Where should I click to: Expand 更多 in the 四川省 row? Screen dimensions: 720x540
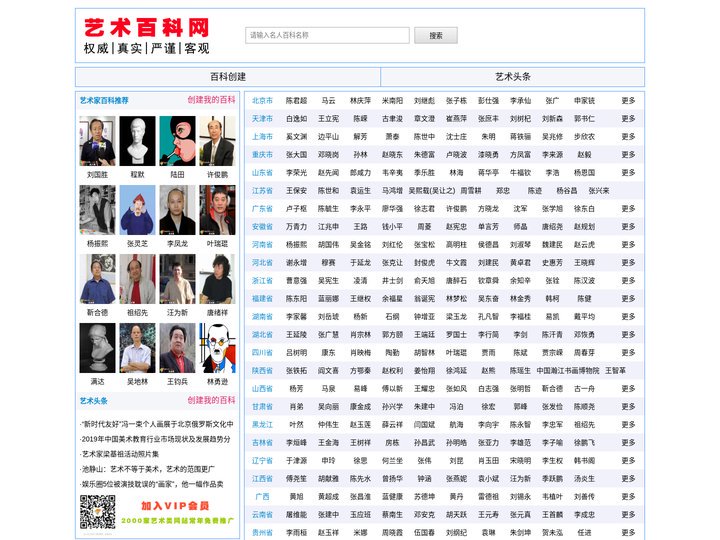tap(628, 353)
